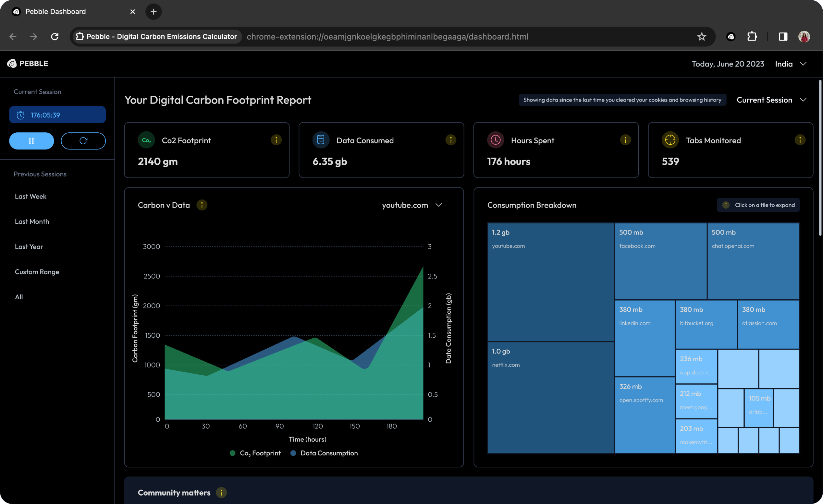Viewport: 823px width, 504px height.
Task: Expand the India country dropdown
Action: point(791,64)
